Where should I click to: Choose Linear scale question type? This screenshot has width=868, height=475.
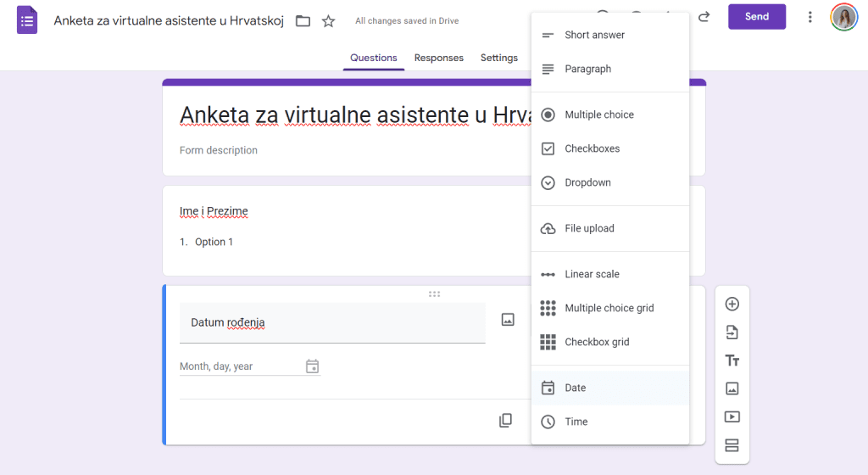tap(592, 274)
